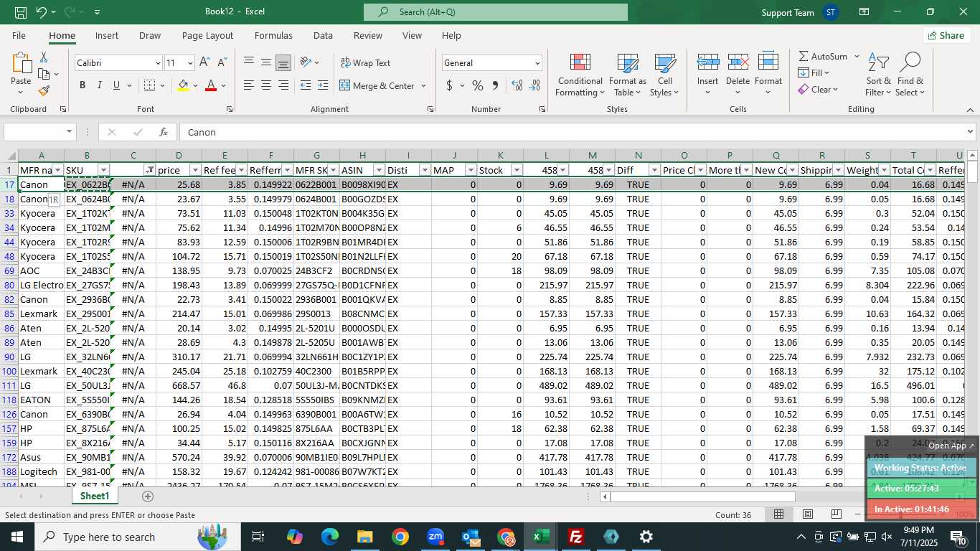Add new sheet with plus button
Viewport: 980px width, 551px height.
pos(148,496)
